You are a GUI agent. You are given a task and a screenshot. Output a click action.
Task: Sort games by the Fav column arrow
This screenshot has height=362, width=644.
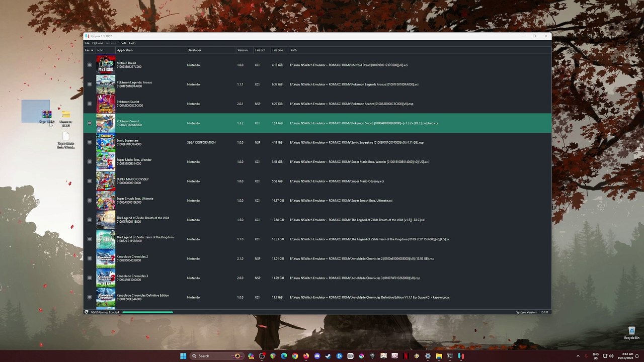pyautogui.click(x=92, y=50)
